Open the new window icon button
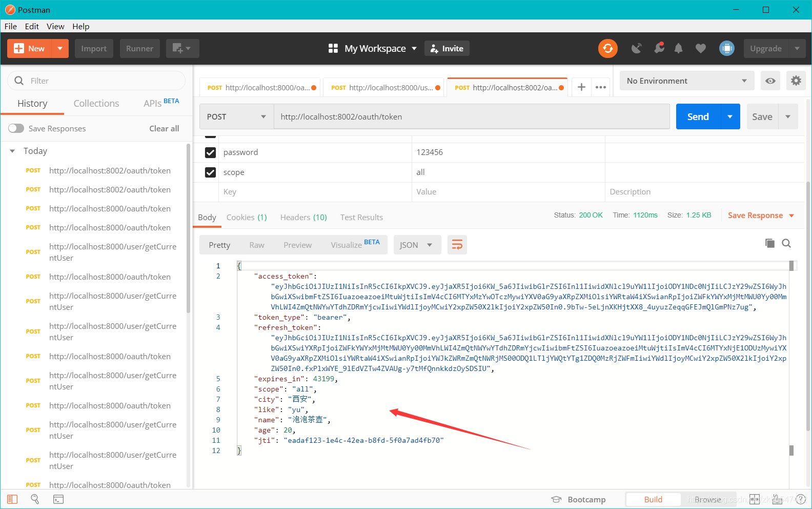The image size is (812, 509). point(182,48)
